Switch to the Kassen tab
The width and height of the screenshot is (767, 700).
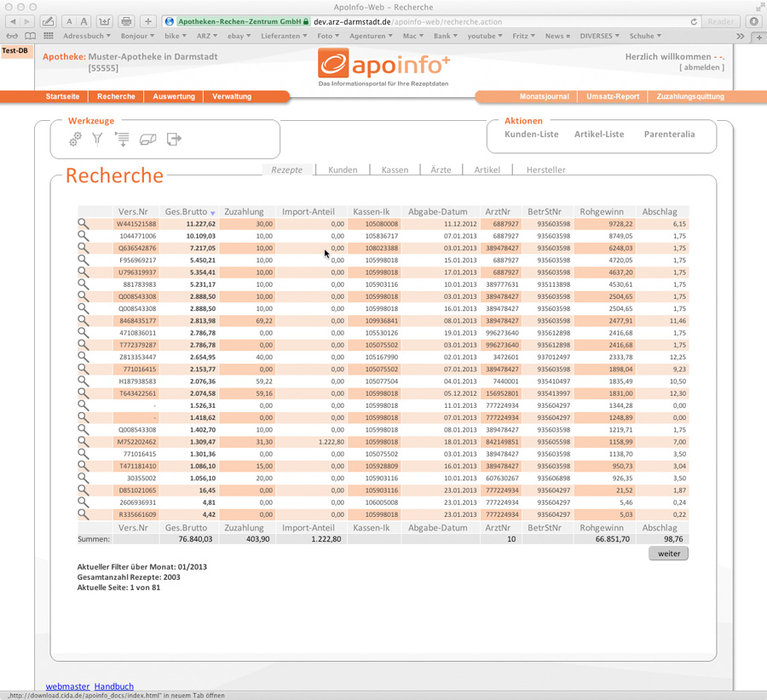click(x=395, y=170)
